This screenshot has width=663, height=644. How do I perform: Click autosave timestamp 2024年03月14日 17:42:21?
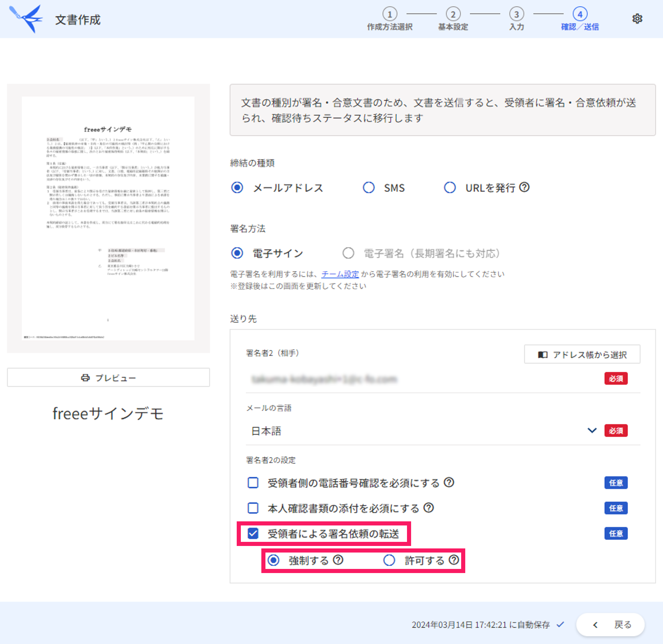[x=460, y=625]
